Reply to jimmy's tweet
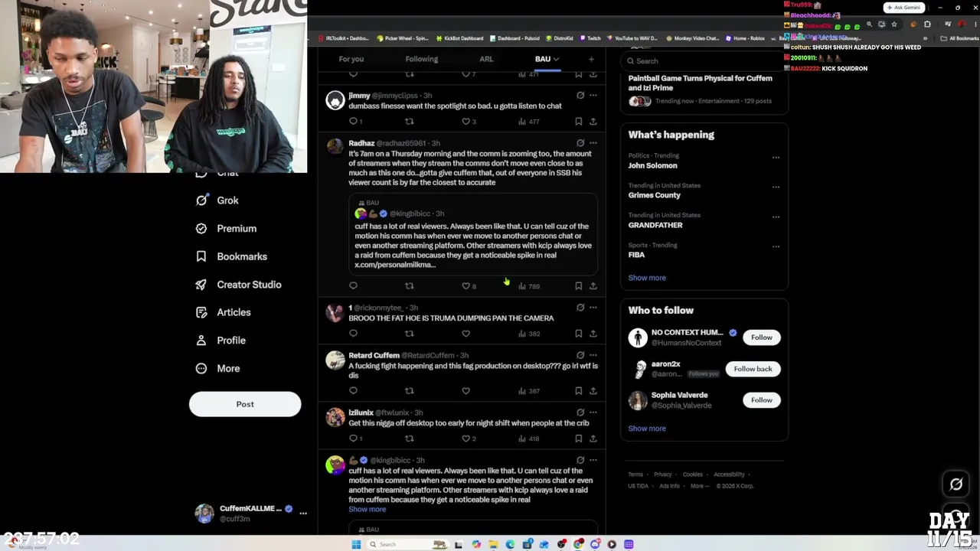Screen dimensions: 980x551 (354, 121)
